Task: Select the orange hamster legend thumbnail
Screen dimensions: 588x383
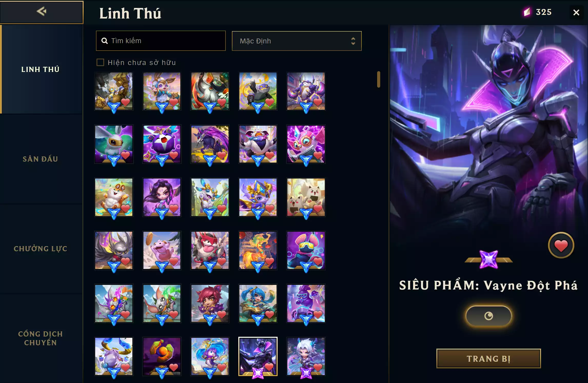Action: 114,197
